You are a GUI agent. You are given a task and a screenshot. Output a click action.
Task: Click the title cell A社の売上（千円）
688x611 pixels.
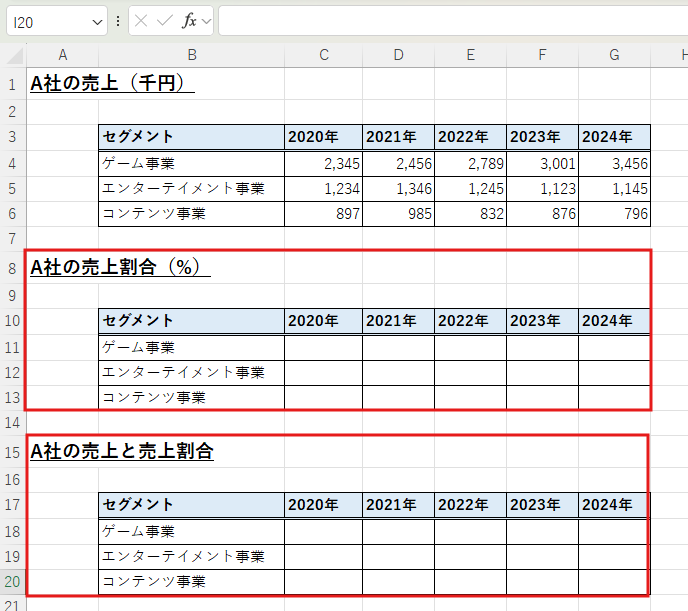click(x=110, y=84)
